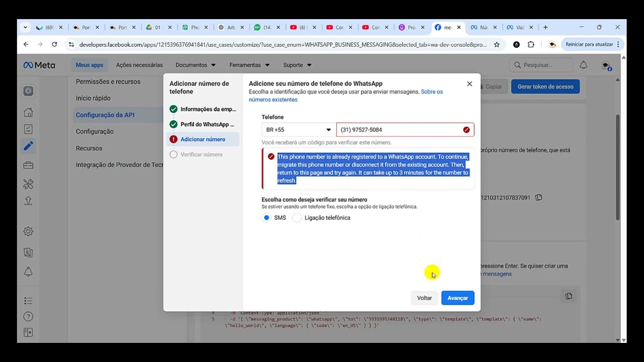Switch to the Visi browser tab
The height and width of the screenshot is (362, 644).
(520, 27)
